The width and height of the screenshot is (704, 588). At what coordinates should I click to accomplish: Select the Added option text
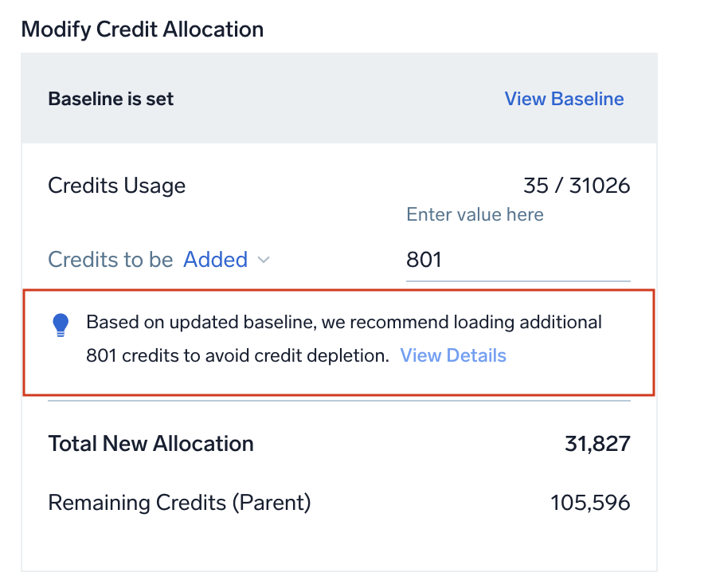click(215, 259)
